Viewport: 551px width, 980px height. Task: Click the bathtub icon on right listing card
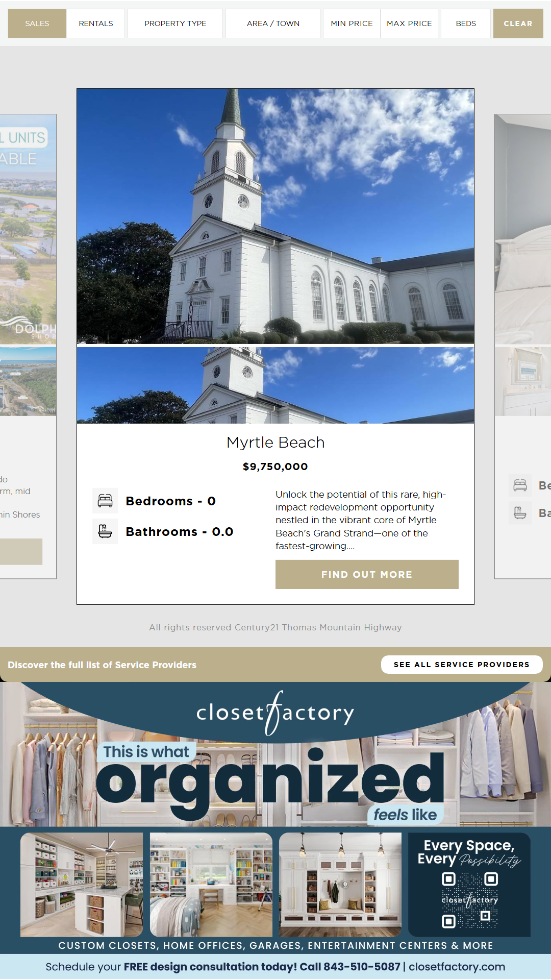tap(520, 512)
